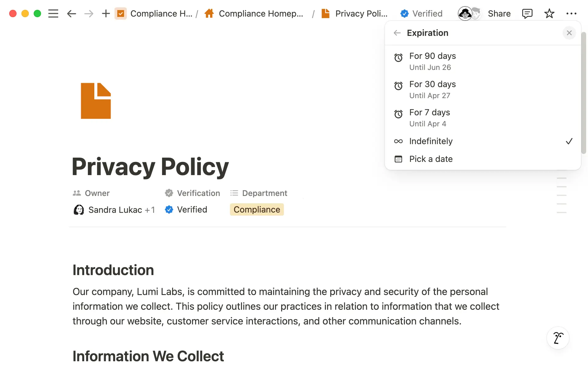This screenshot has width=588, height=368.
Task: Go back from the Expiration panel
Action: (x=397, y=33)
